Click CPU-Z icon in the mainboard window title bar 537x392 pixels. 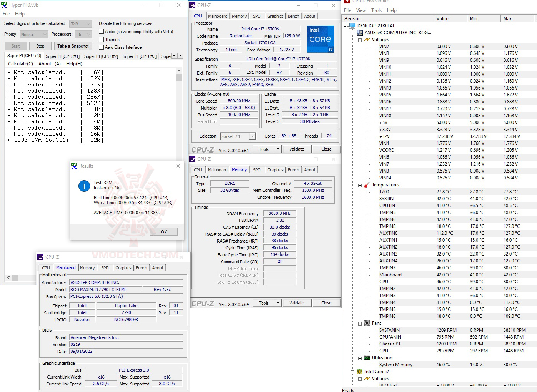(x=40, y=257)
